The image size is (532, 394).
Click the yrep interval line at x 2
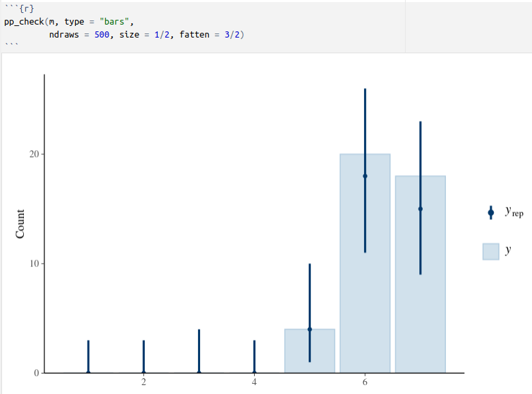click(144, 356)
